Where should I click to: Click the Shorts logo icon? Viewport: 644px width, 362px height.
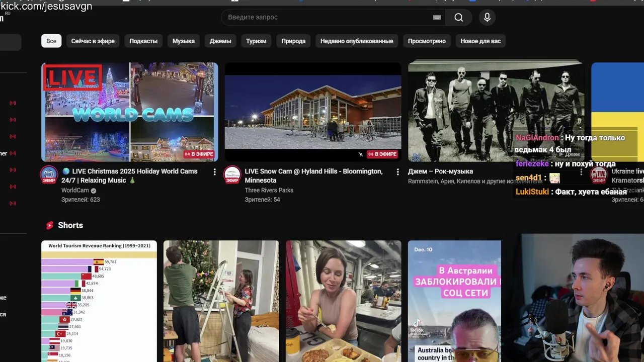pyautogui.click(x=49, y=225)
